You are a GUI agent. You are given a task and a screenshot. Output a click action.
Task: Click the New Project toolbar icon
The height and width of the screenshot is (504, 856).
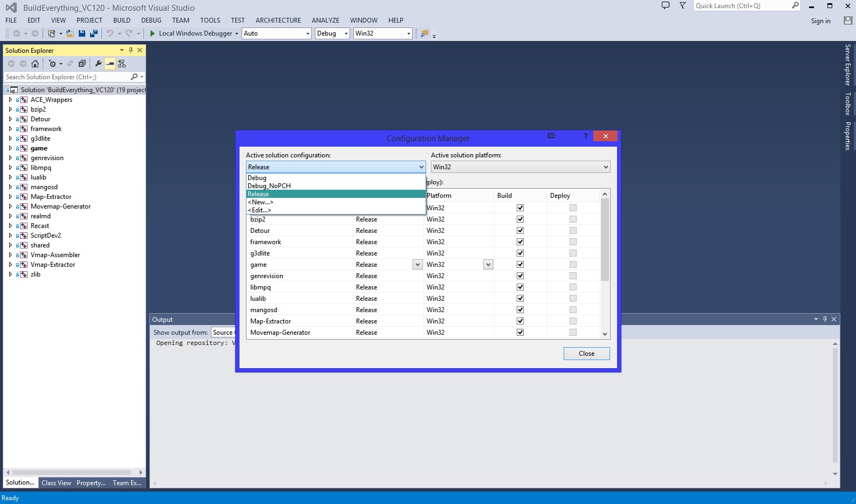tap(51, 33)
